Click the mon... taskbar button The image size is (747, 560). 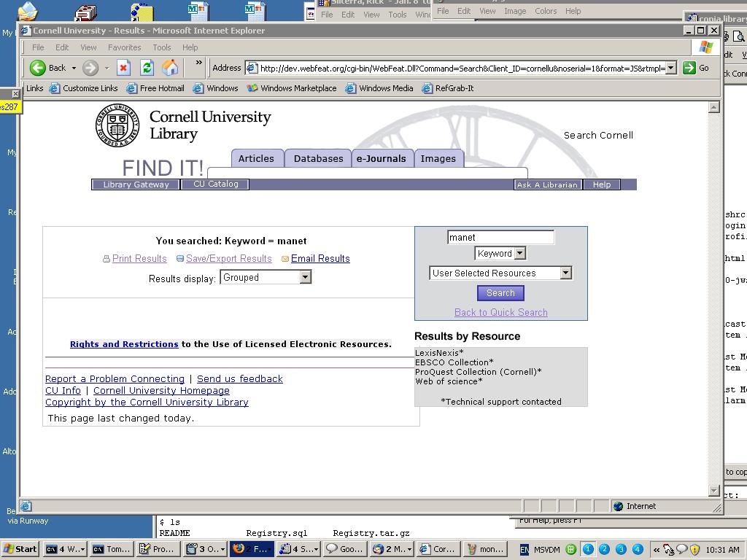(485, 549)
